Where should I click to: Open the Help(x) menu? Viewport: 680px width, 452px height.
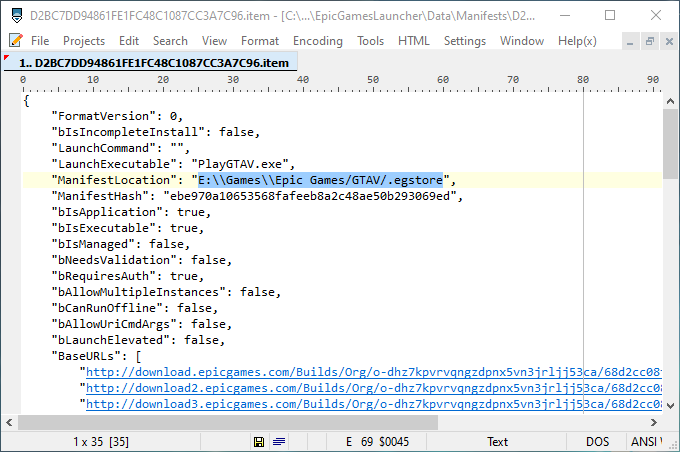[x=577, y=41]
